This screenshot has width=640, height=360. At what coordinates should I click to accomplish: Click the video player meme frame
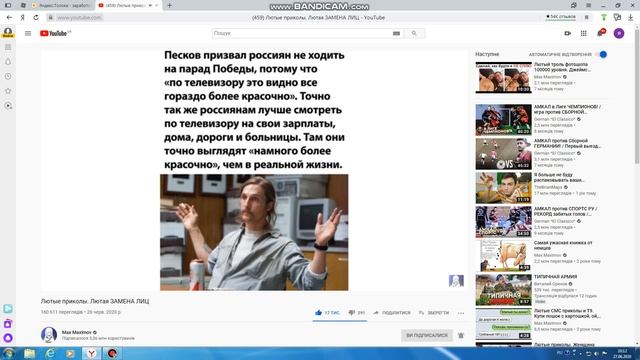tap(254, 171)
